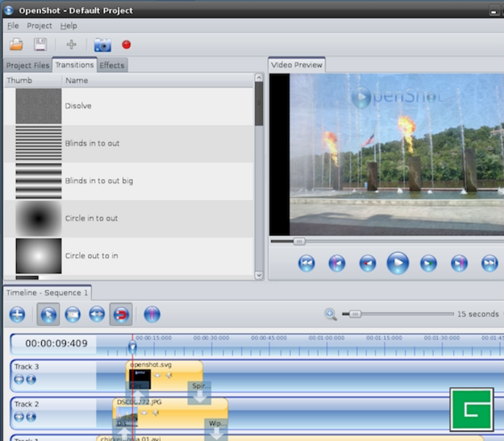This screenshot has height=441, width=504.
Task: Toggle Track 2 audio speaker icon
Action: click(x=32, y=417)
